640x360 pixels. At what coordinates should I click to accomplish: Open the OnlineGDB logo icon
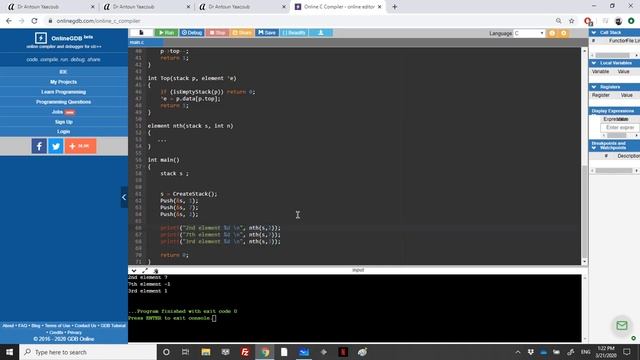[x=40, y=38]
